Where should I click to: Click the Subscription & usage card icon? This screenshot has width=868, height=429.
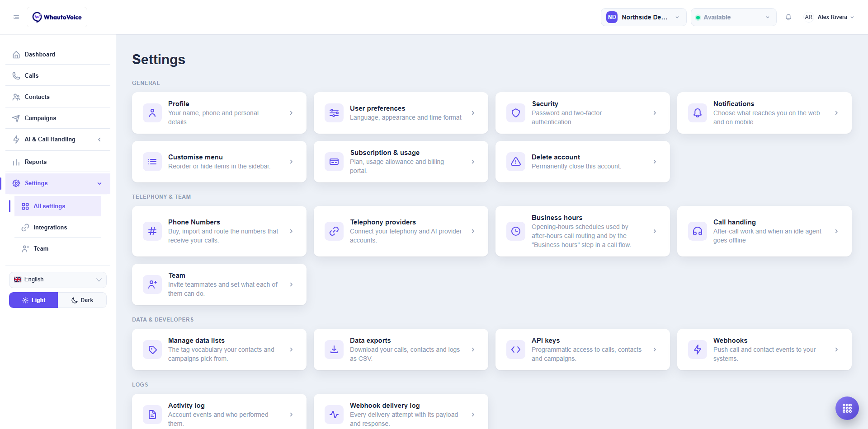pyautogui.click(x=334, y=162)
